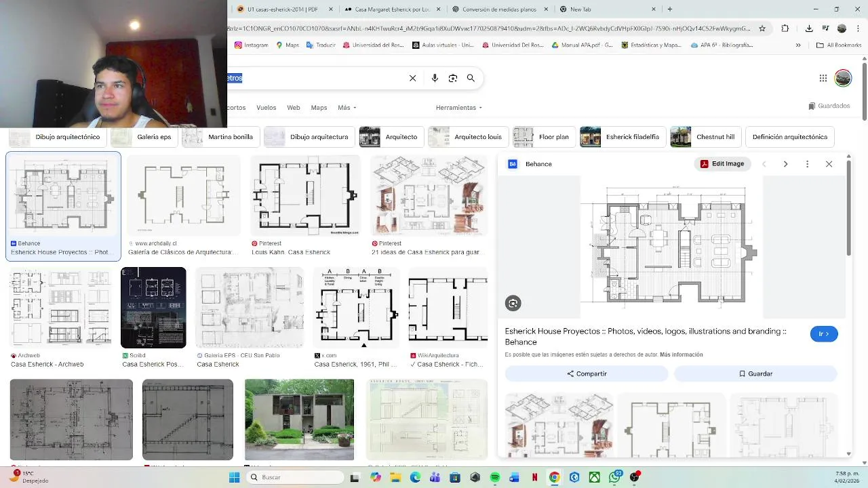Filter by Esherick filadelfia chip

[621, 137]
